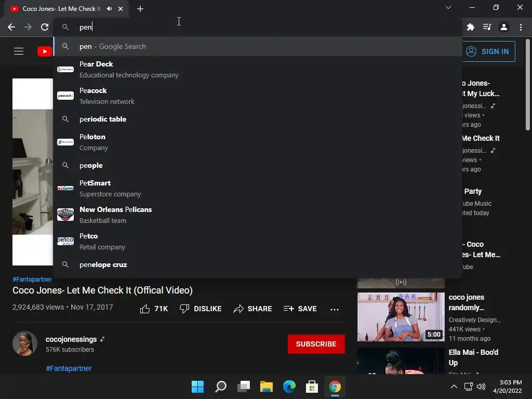The width and height of the screenshot is (532, 399).
Task: Launch Microsoft Edge from taskbar
Action: 289,387
